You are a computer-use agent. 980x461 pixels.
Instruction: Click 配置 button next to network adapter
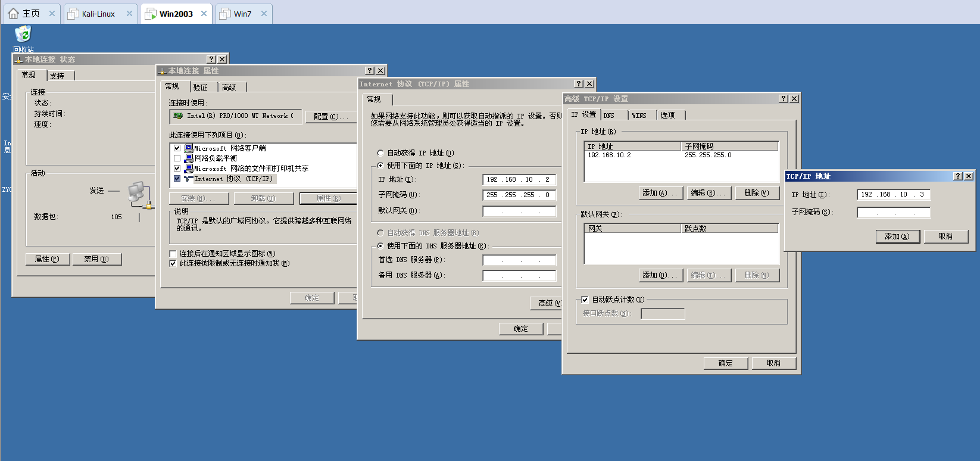[x=330, y=117]
